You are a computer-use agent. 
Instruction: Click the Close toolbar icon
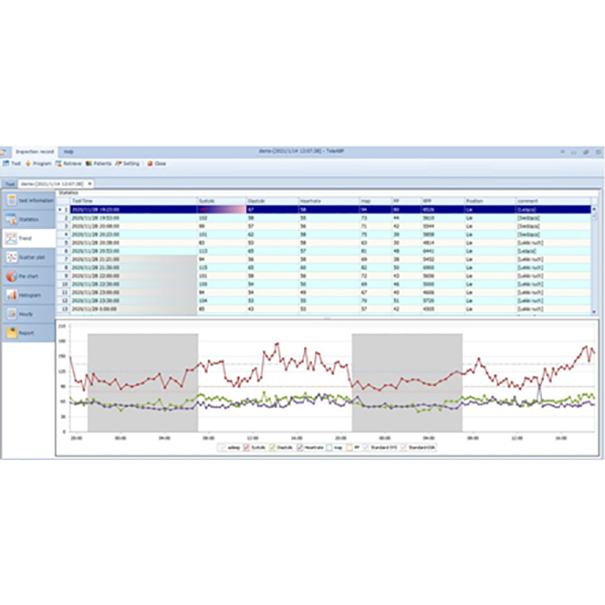150,164
